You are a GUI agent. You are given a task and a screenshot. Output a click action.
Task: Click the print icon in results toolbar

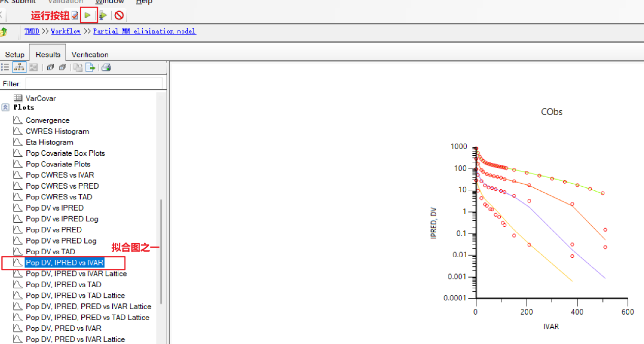click(x=106, y=67)
